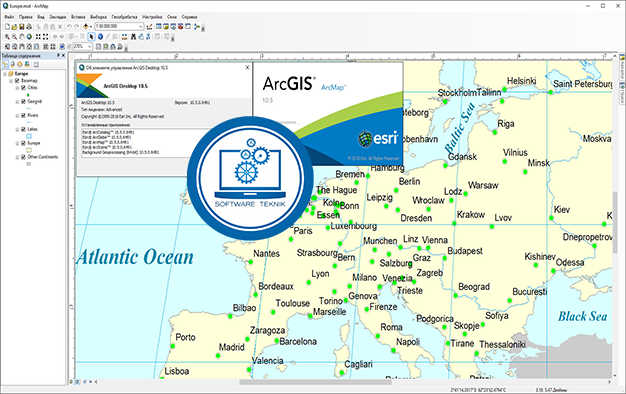
Task: Open the Вид menu
Action: [x=41, y=17]
